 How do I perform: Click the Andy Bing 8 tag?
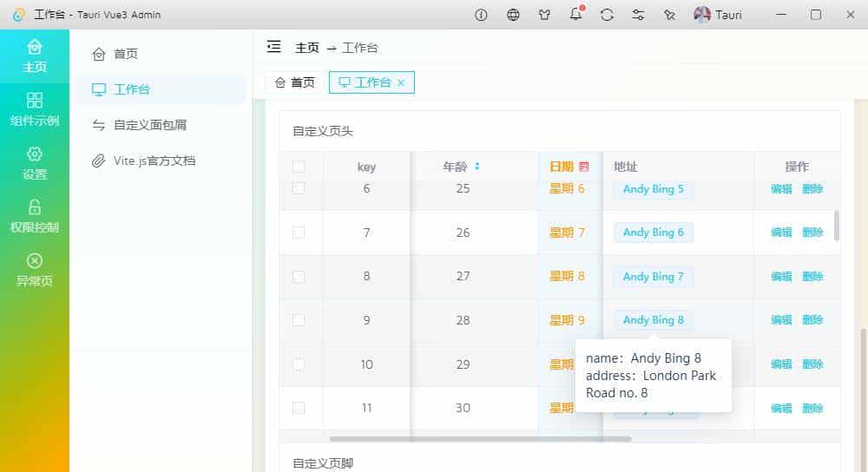654,320
